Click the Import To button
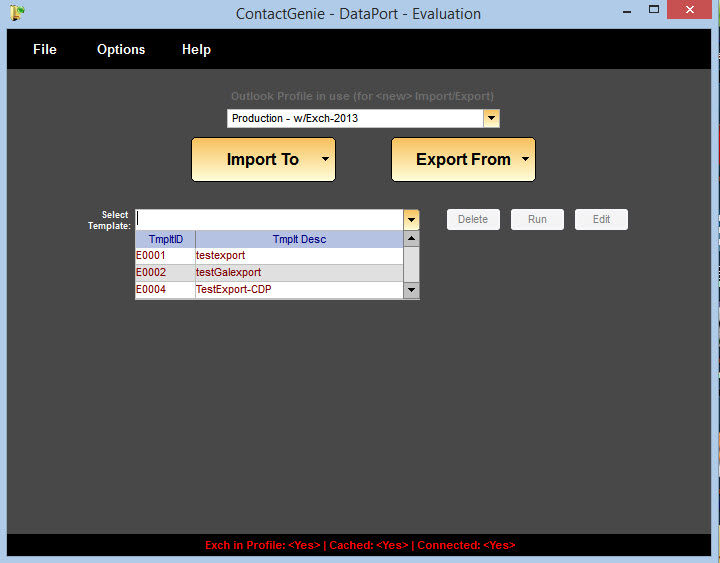720x563 pixels. tap(263, 159)
